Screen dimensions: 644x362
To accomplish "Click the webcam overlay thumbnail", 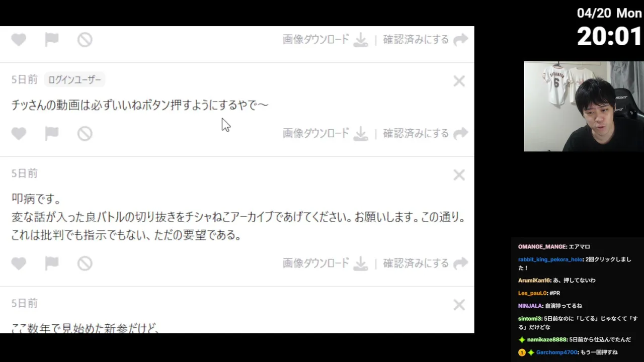I will click(x=584, y=107).
